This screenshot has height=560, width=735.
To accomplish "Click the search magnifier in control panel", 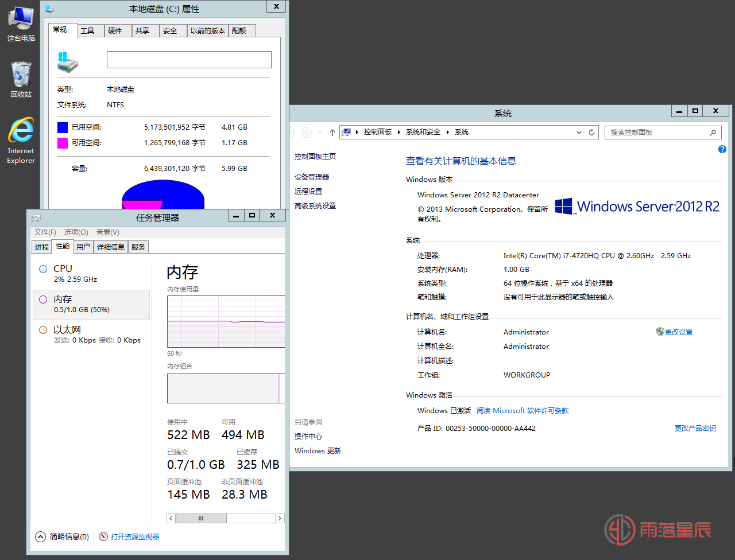I will (713, 133).
